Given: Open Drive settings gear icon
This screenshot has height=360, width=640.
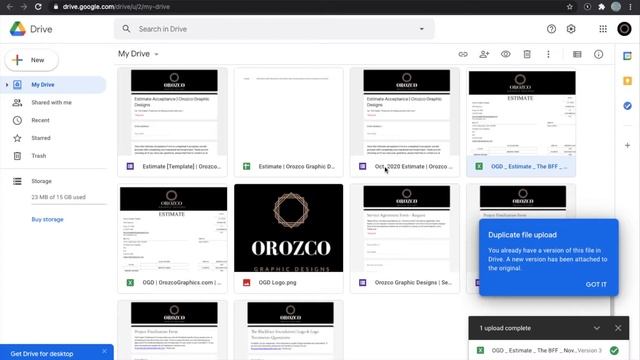Looking at the screenshot, I should point(571,29).
